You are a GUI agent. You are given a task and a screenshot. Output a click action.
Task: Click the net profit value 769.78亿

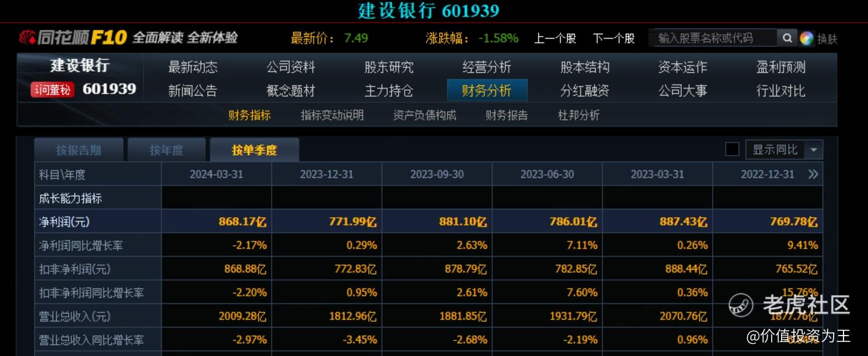pyautogui.click(x=794, y=222)
